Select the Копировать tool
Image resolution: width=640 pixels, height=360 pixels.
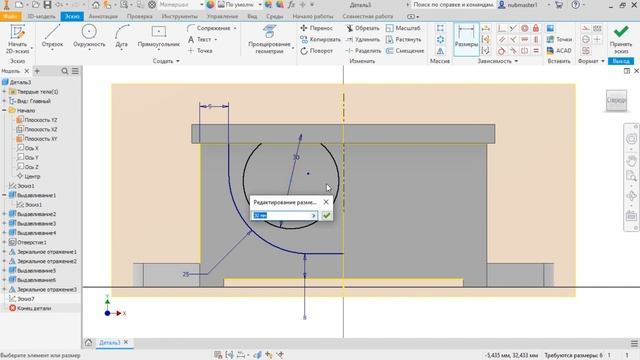pos(320,40)
